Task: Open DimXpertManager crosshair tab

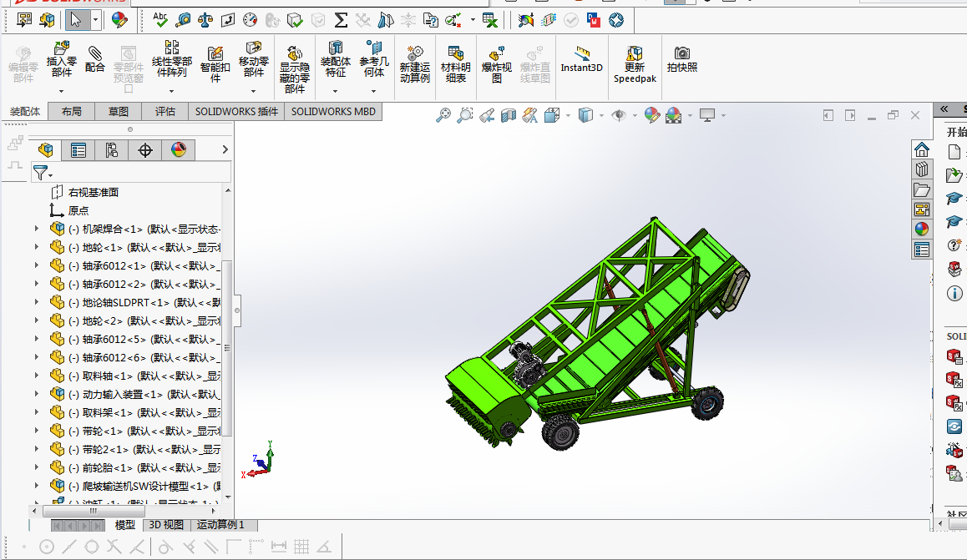Action: (x=145, y=149)
